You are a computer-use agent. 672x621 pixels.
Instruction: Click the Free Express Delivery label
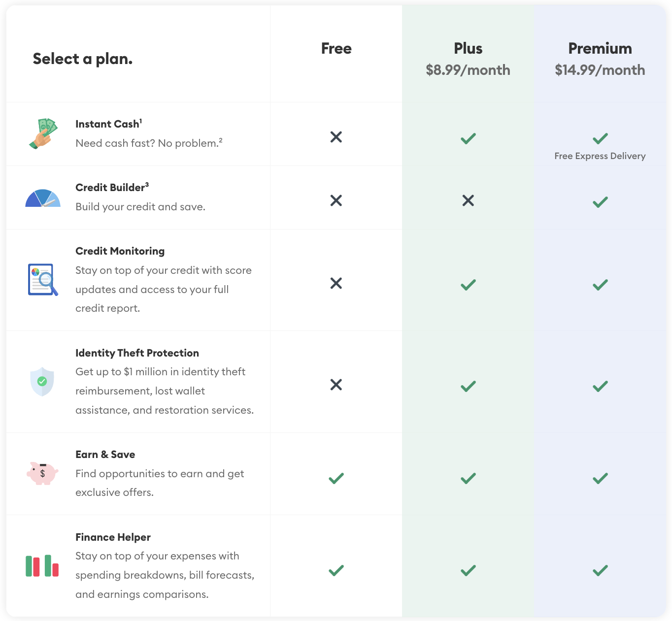[600, 156]
